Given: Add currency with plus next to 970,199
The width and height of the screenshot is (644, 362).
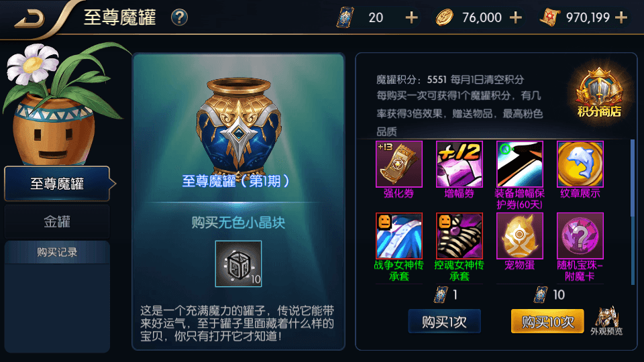Looking at the screenshot, I should (x=621, y=17).
